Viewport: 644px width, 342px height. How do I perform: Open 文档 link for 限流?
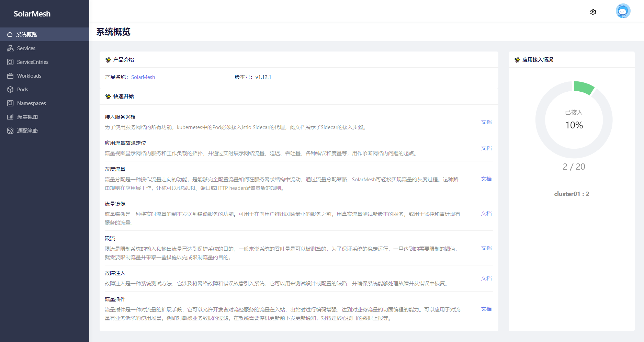(486, 248)
